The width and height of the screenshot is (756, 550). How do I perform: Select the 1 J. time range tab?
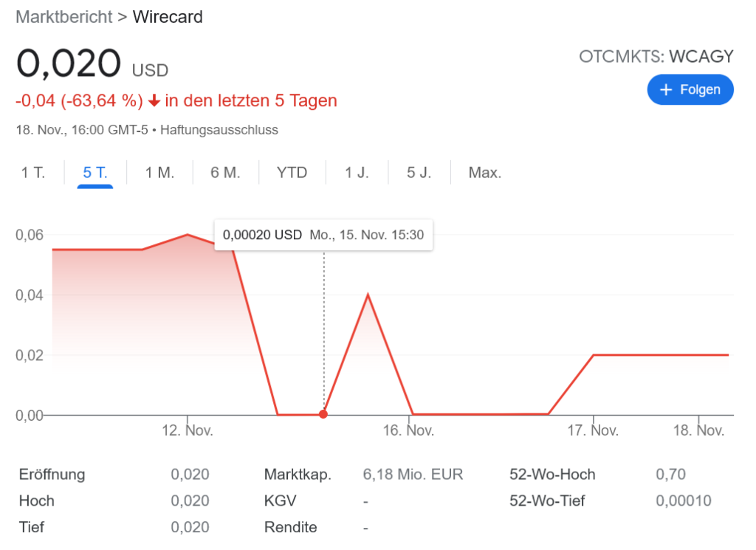(357, 173)
